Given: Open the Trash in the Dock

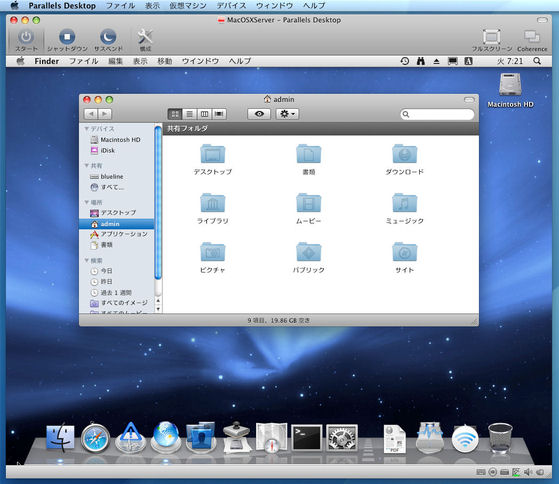Looking at the screenshot, I should tap(500, 438).
